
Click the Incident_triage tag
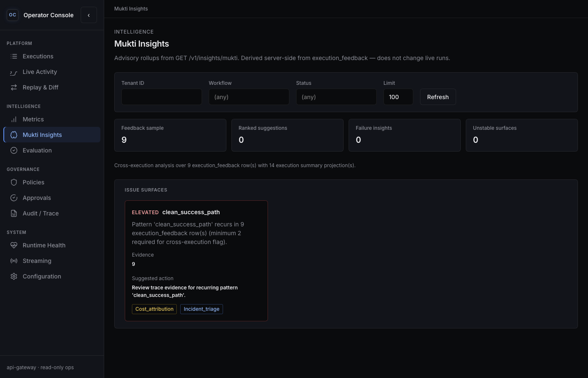coord(202,309)
